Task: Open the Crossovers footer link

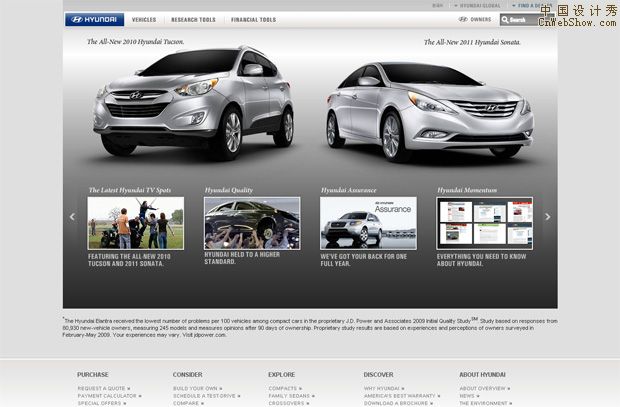Action: (x=289, y=403)
